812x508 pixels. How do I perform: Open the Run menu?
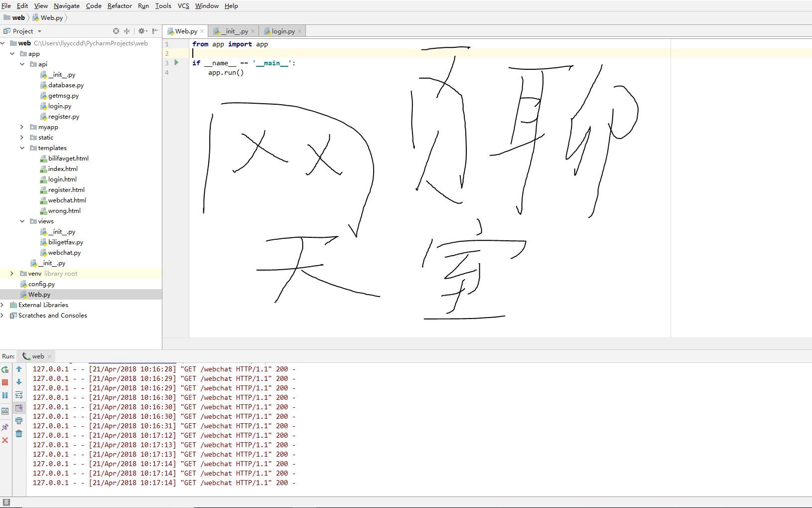(x=143, y=5)
